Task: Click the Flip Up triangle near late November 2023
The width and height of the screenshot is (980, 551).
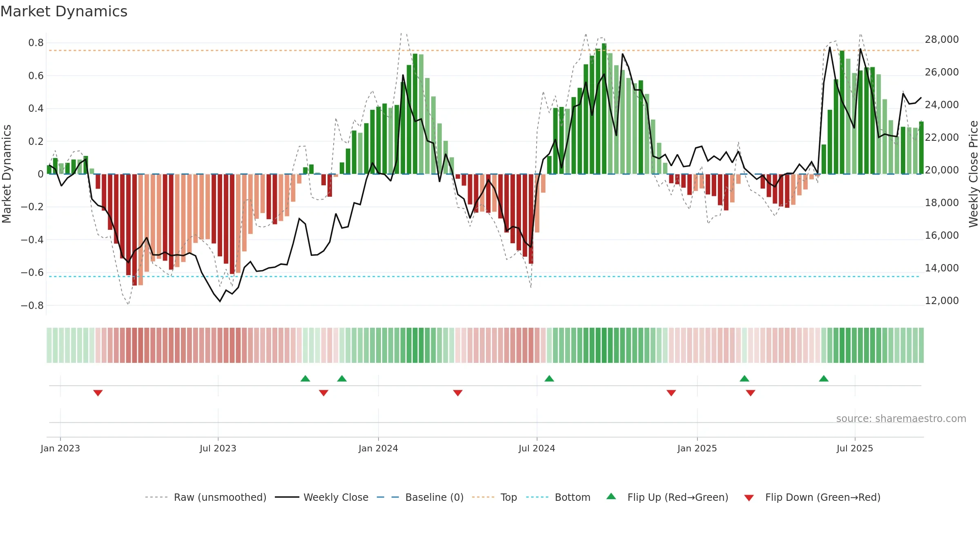Action: pos(342,378)
